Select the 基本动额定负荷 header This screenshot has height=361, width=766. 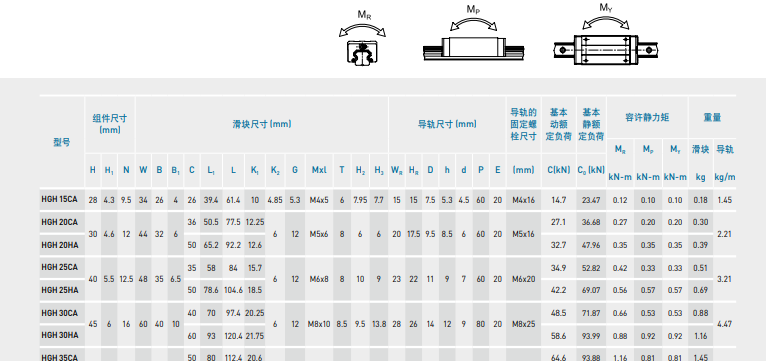point(558,124)
